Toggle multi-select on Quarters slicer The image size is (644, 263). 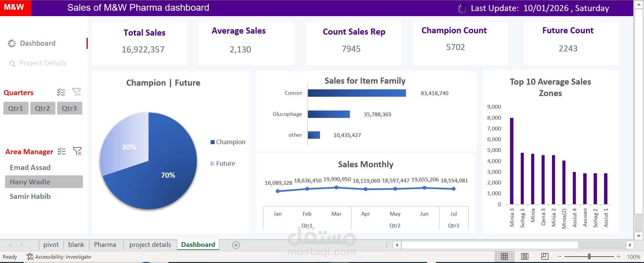[61, 92]
